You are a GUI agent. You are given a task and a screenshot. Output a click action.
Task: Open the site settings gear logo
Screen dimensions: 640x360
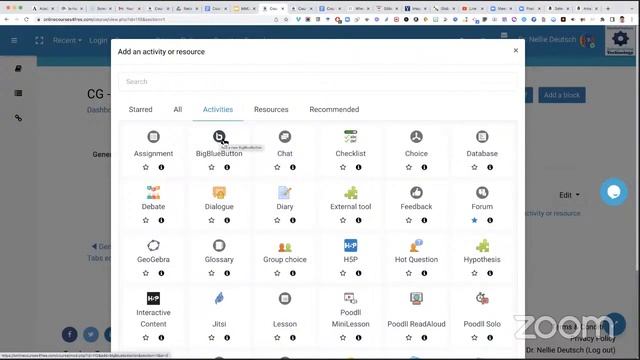point(620,41)
